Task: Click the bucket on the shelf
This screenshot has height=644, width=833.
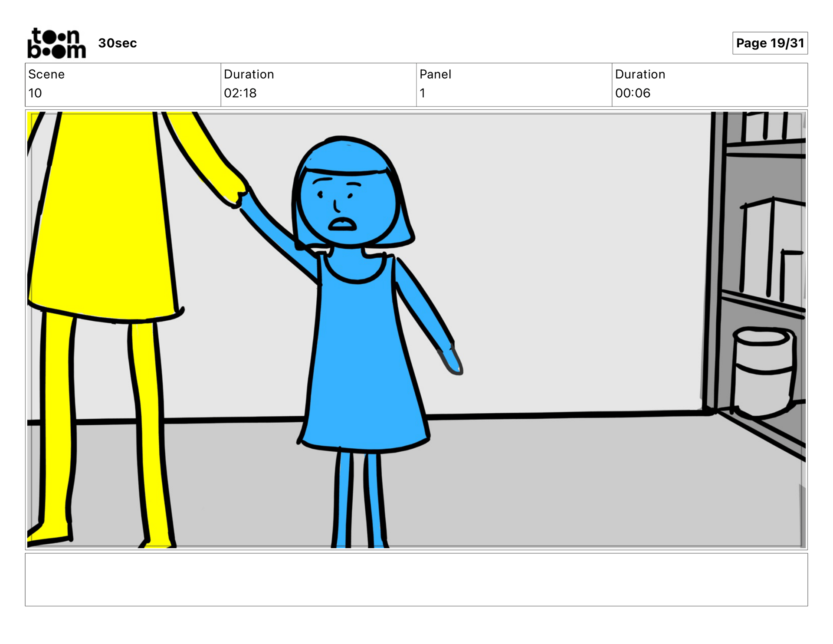Action: [x=764, y=373]
